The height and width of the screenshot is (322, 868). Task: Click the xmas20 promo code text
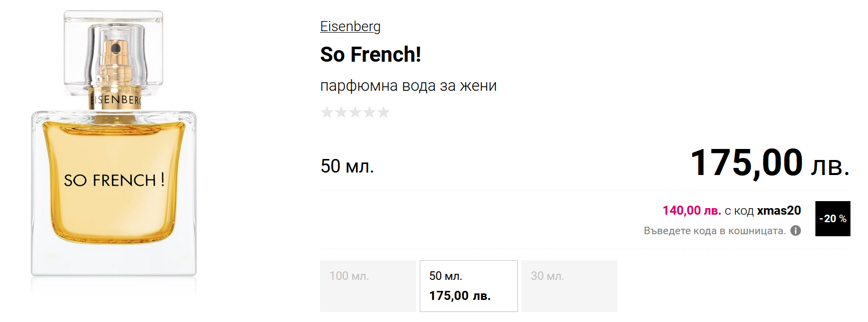[x=779, y=211]
